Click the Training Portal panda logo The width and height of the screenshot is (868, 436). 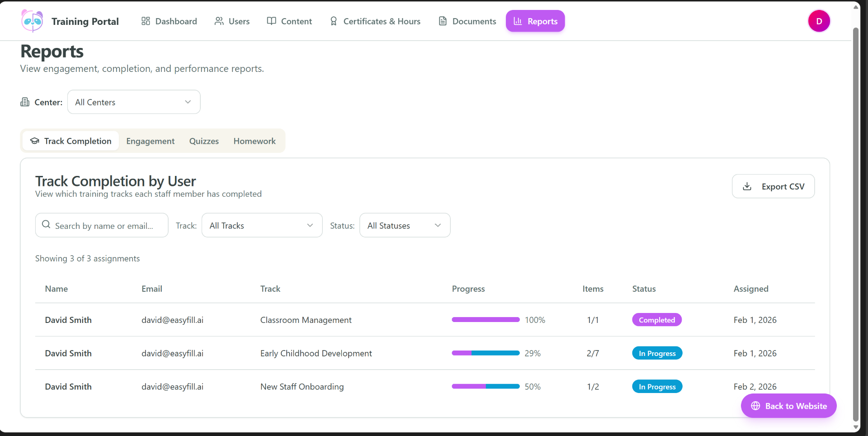32,21
